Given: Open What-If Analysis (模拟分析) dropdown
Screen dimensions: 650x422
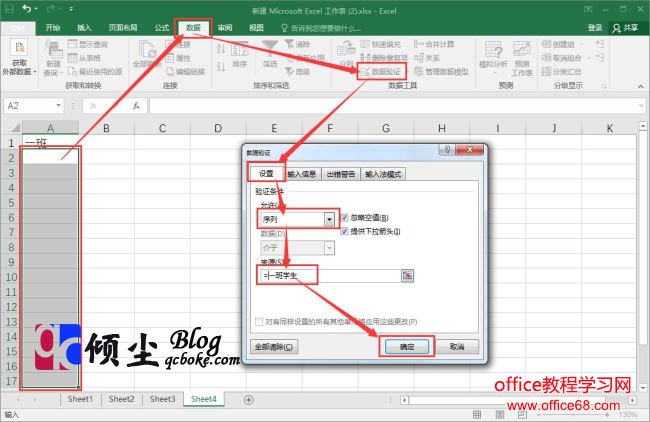Looking at the screenshot, I should [493, 58].
